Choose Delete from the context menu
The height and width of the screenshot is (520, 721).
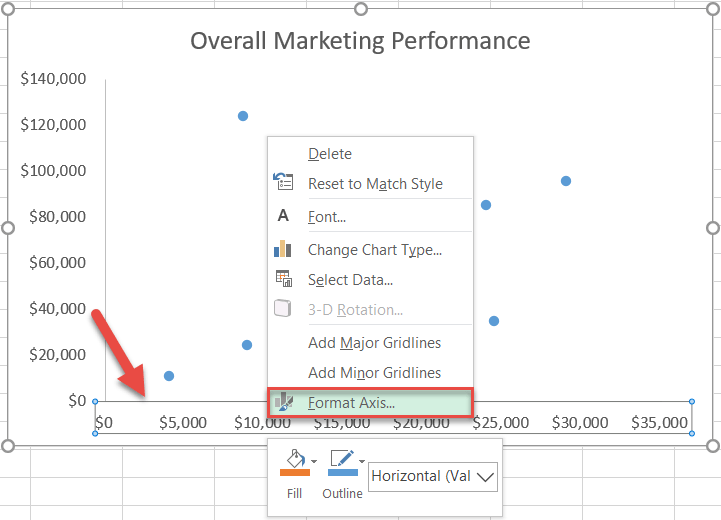370,154
